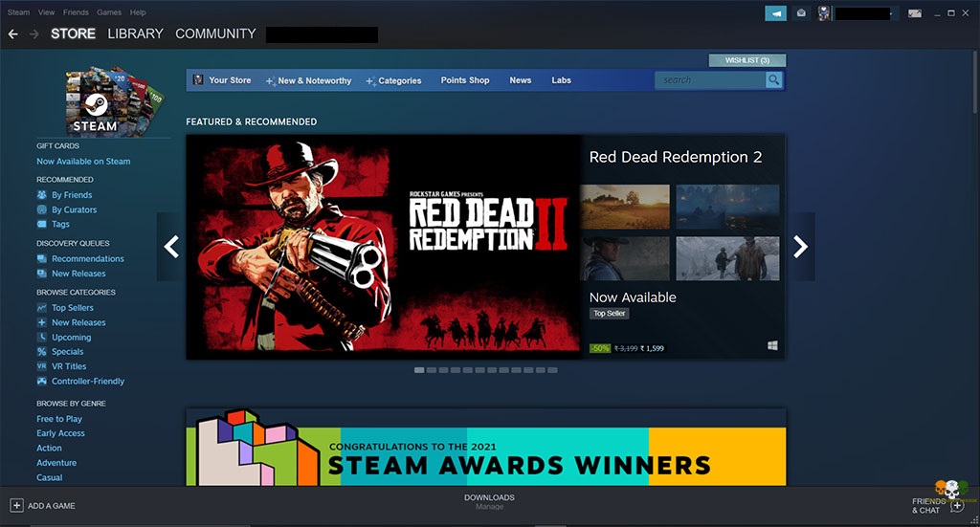
Task: Open the Red Dead Redemption II cover image
Action: coord(384,247)
